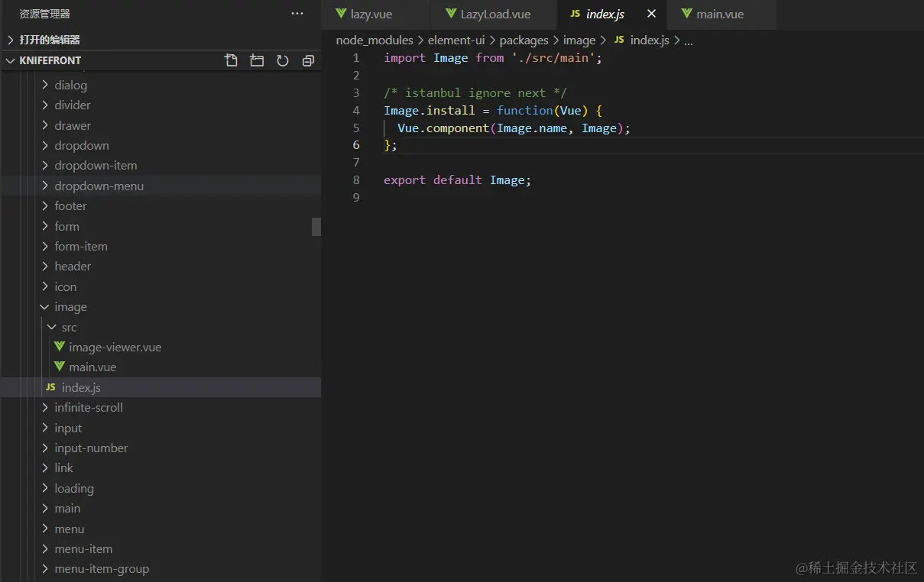Expand the dropdown-item folder
924x582 pixels.
[x=160, y=165]
